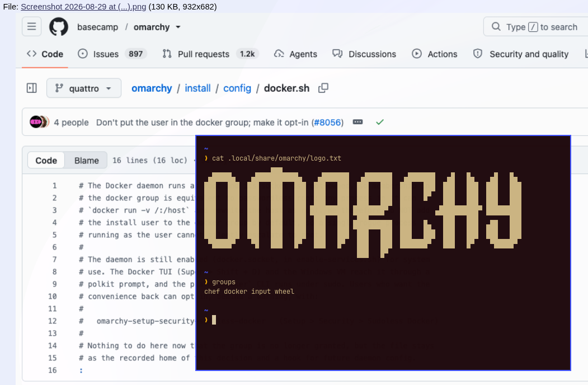Navigate to config folder in breadcrumb

[x=237, y=88]
